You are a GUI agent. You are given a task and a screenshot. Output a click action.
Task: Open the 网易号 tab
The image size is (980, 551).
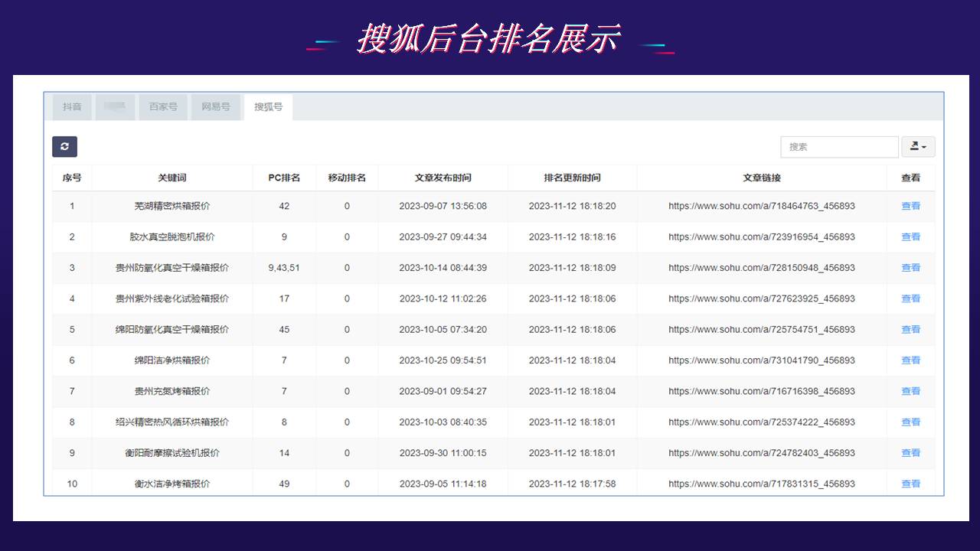click(216, 107)
